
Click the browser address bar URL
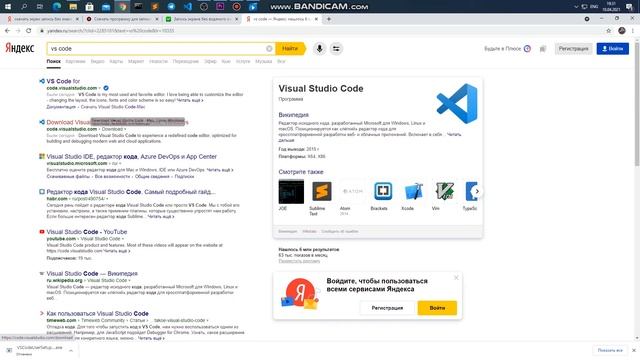tap(111, 31)
